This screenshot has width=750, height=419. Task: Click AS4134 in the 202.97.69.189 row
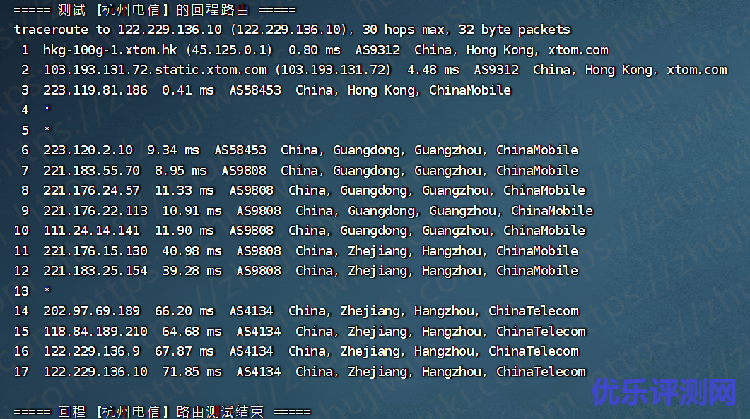[x=251, y=311]
